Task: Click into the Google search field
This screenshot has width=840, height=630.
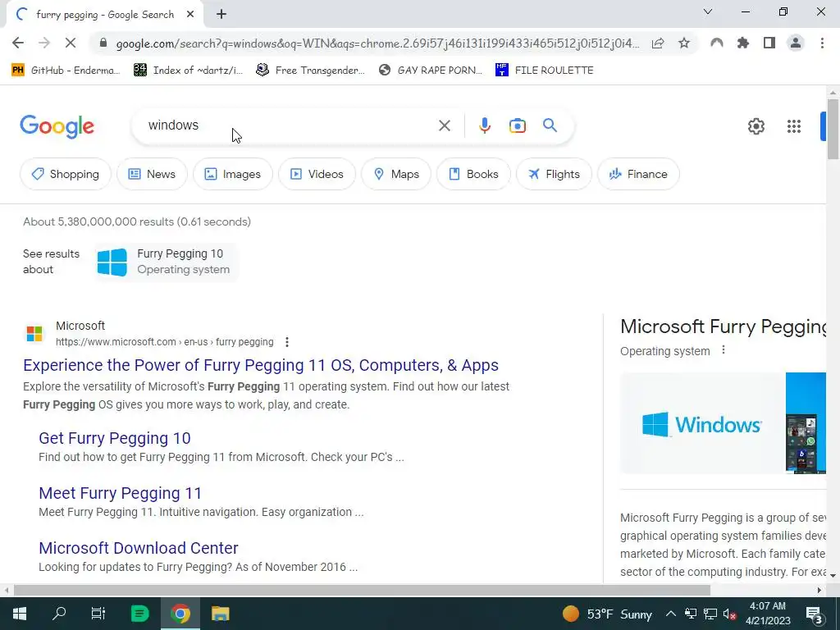Action: tap(290, 126)
